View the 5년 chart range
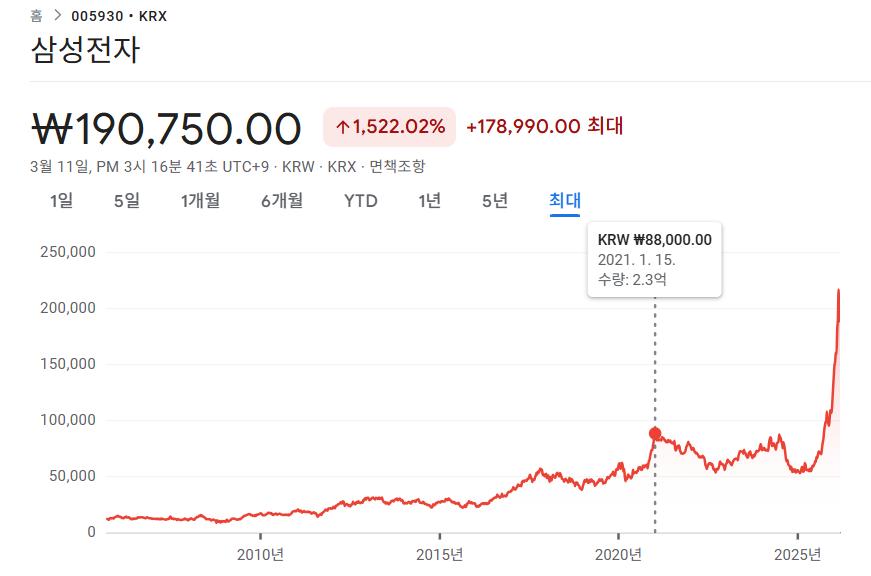The width and height of the screenshot is (871, 576). pyautogui.click(x=494, y=201)
